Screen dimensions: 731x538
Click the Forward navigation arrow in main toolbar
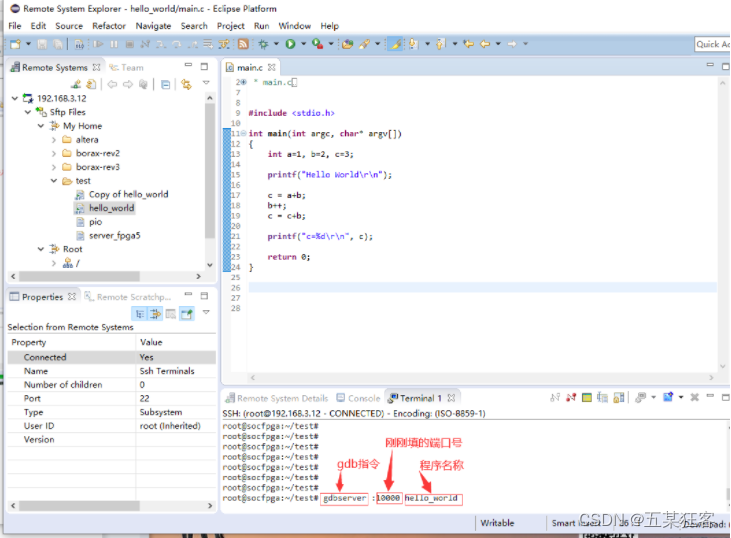(512, 44)
